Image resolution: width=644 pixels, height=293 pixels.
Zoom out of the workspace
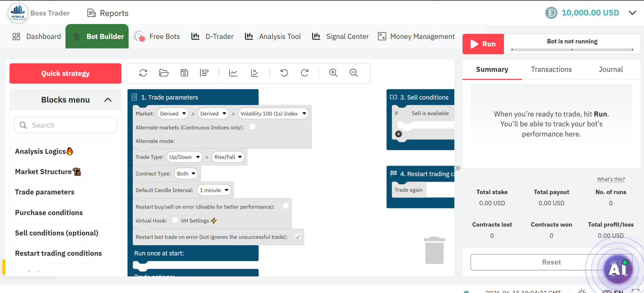(x=354, y=73)
